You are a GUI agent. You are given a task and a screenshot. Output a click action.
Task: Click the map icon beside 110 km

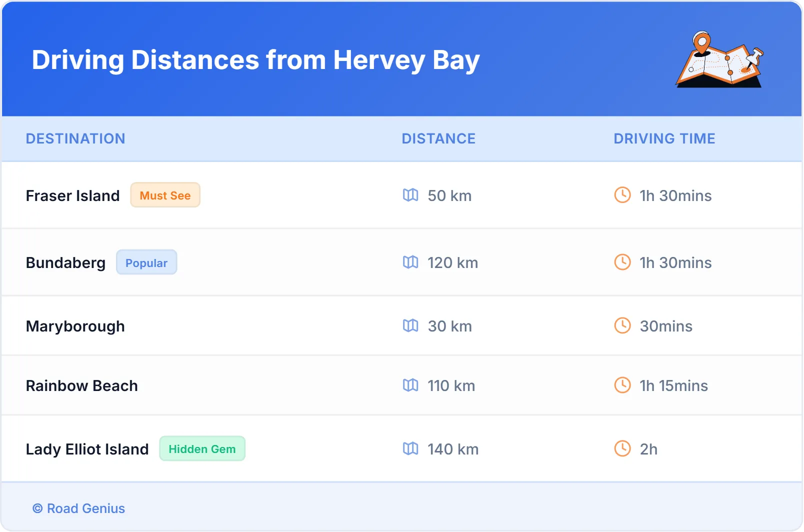point(410,385)
